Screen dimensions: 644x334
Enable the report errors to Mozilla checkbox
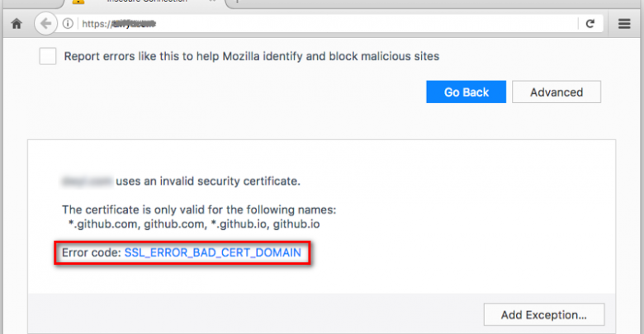pyautogui.click(x=48, y=56)
